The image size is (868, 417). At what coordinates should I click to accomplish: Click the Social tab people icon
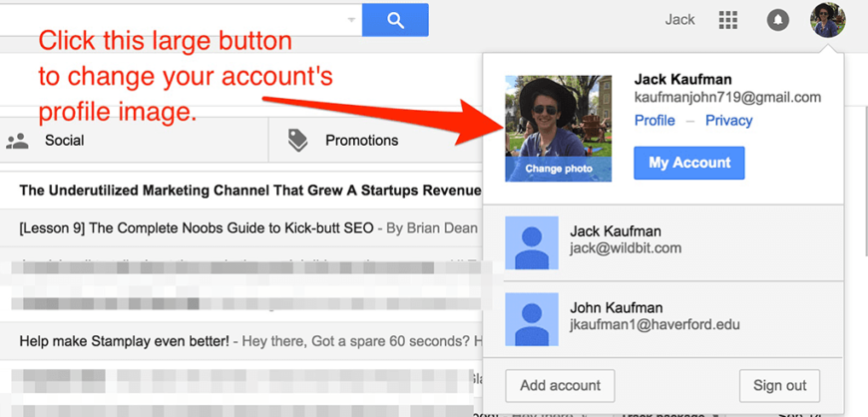coord(17,141)
